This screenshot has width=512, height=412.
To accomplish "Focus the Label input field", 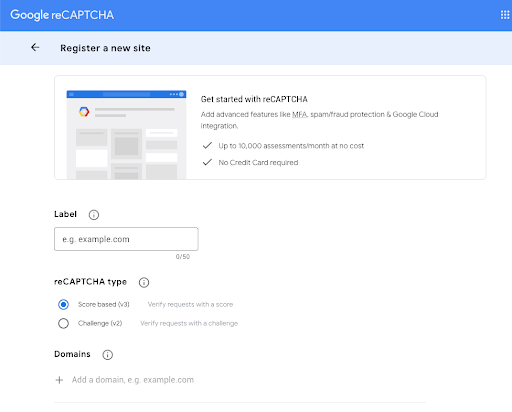I will click(126, 239).
